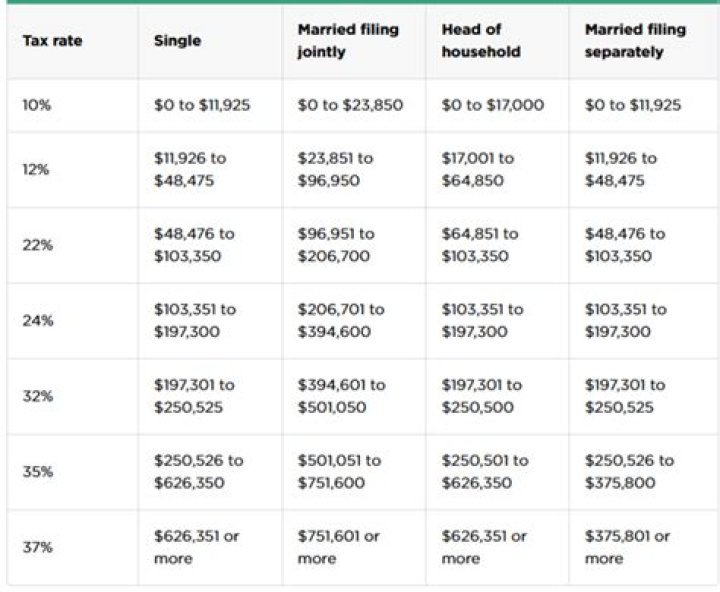Screen dimensions: 720x592
Task: Click the Married filing jointly header
Action: pyautogui.click(x=347, y=41)
